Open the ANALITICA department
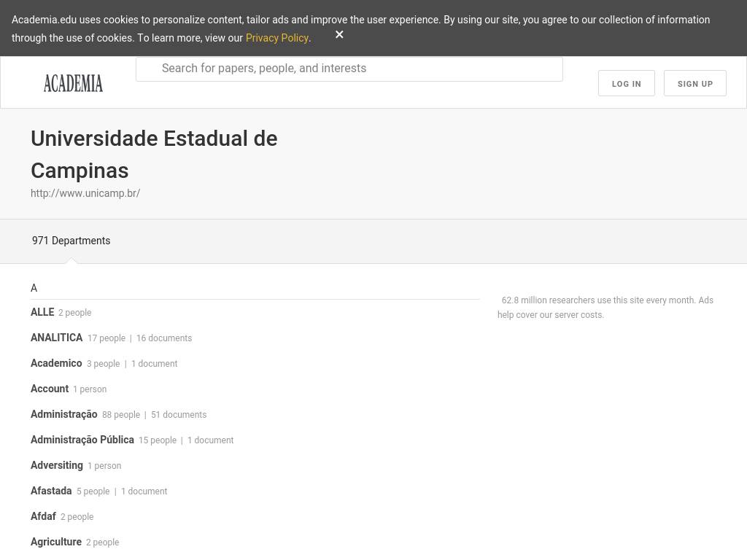Screen dimensions: 747x560 point(57,338)
